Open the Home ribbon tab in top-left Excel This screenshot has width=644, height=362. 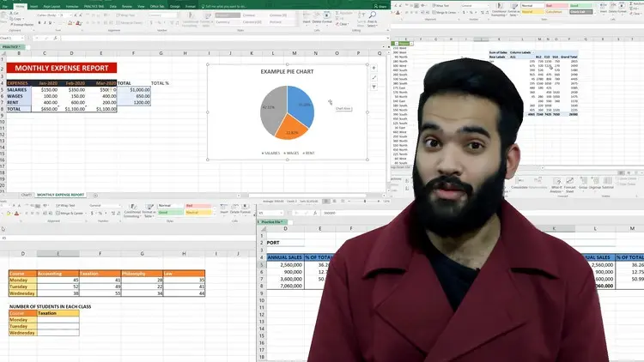coord(20,7)
